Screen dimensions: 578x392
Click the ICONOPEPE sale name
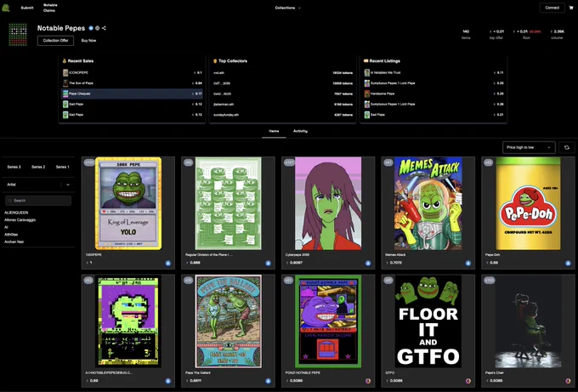[x=78, y=72]
